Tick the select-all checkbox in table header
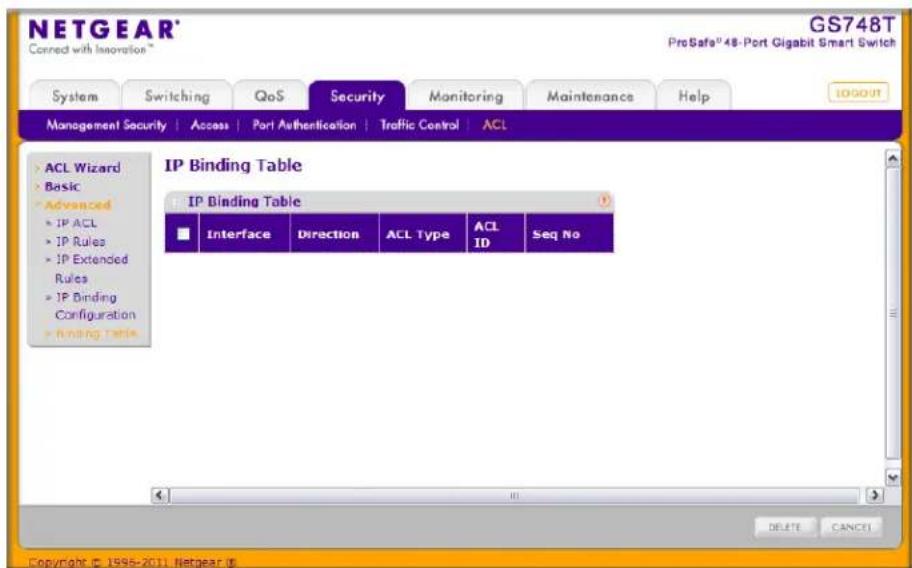Screen dimensions: 912x568 pos(183,234)
